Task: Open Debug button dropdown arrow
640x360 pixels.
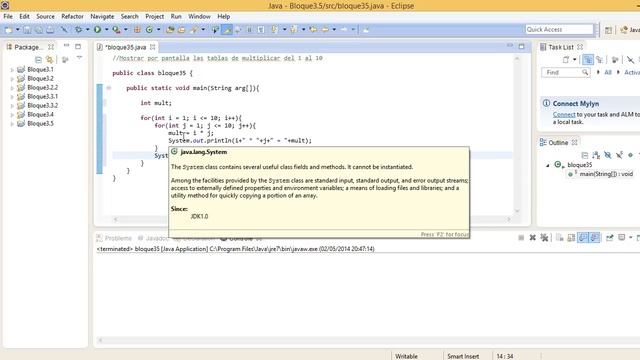Action: [87, 29]
